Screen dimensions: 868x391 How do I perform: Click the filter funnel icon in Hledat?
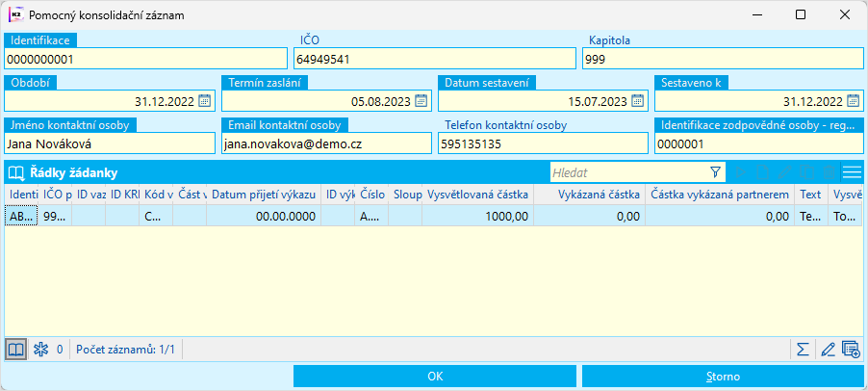(716, 172)
